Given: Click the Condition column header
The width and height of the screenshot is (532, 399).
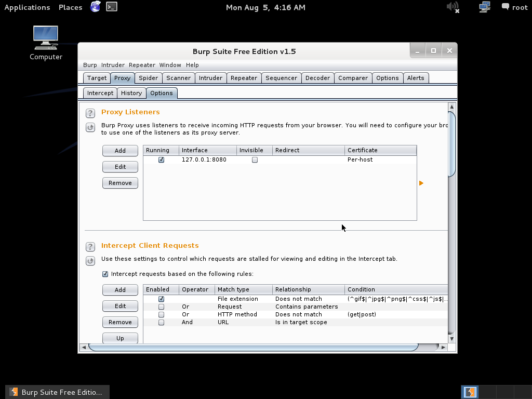Looking at the screenshot, I should click(x=396, y=289).
